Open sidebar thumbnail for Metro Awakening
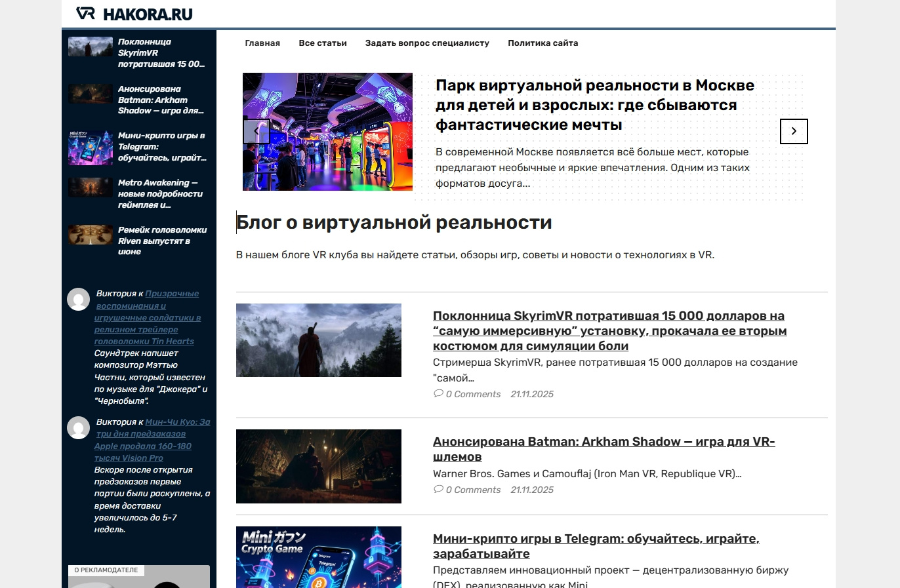This screenshot has height=588, width=900. 91,187
